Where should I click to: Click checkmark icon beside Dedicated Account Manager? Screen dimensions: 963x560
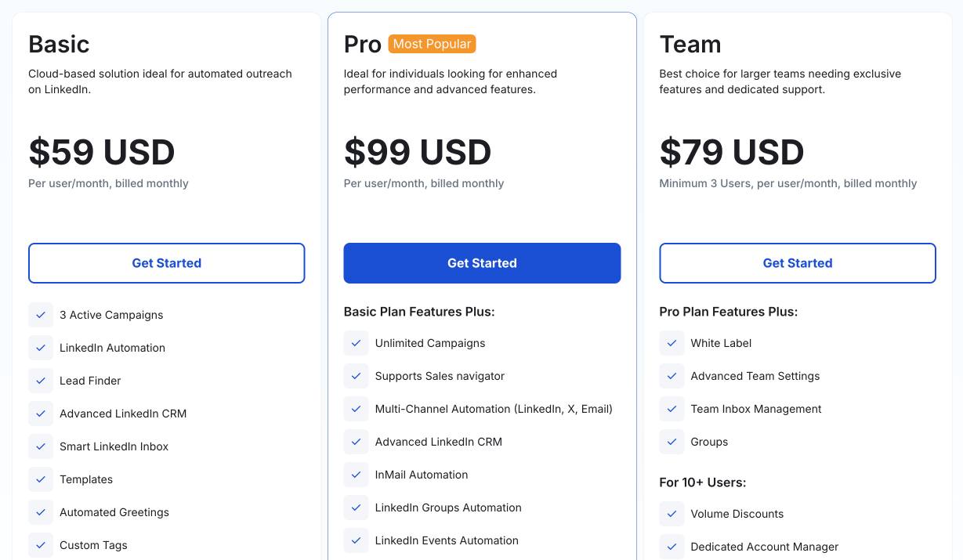(x=672, y=547)
